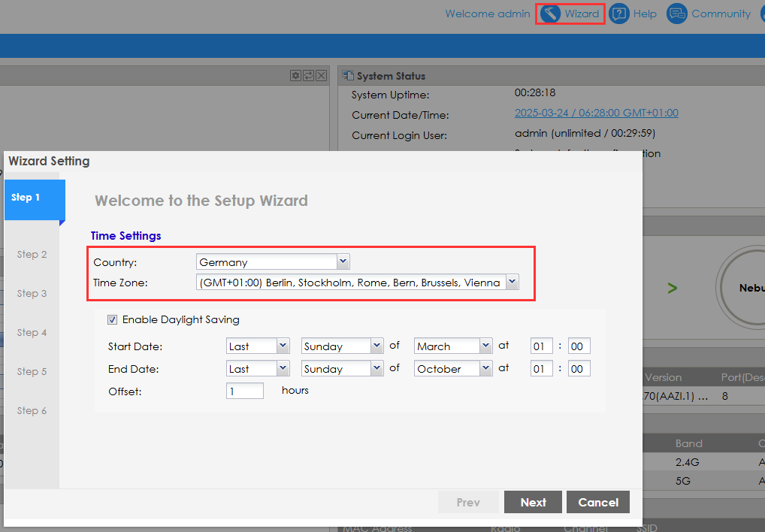The width and height of the screenshot is (765, 532).
Task: Click the End Date minute field
Action: click(579, 369)
